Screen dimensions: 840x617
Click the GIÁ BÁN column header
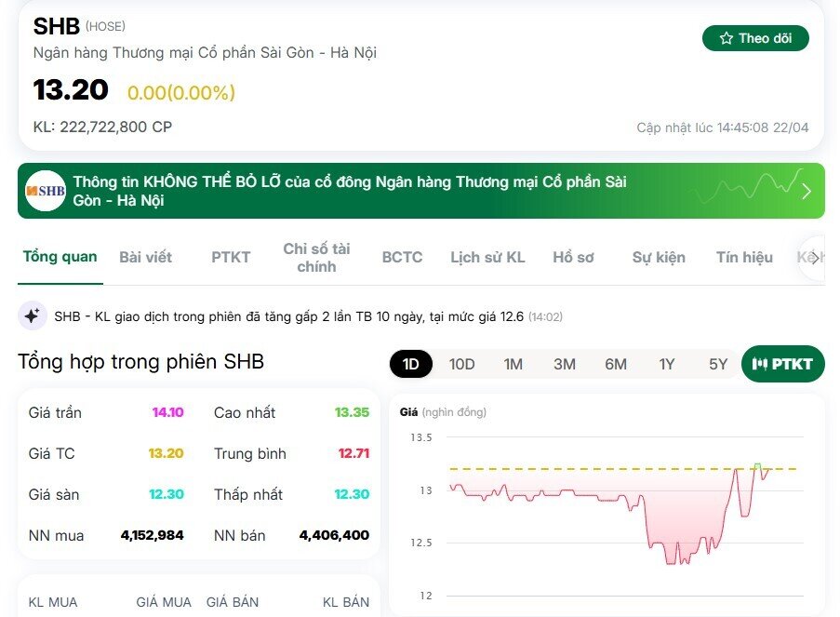[x=233, y=602]
